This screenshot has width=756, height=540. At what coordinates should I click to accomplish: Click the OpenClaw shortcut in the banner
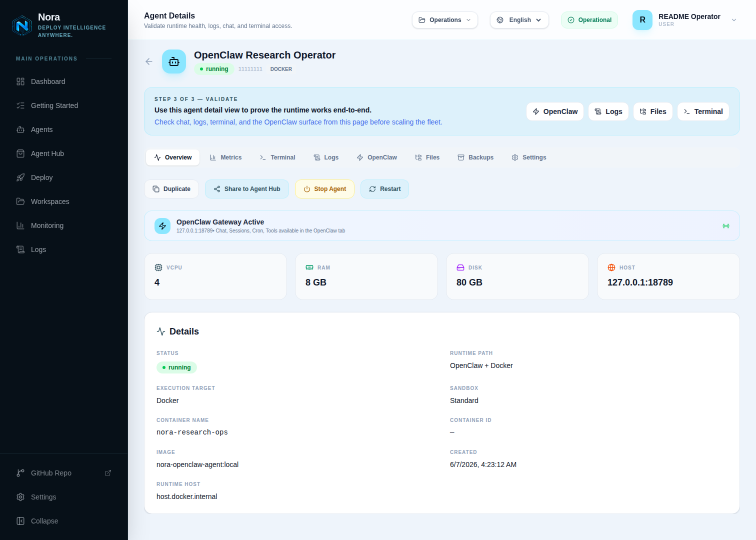click(555, 111)
